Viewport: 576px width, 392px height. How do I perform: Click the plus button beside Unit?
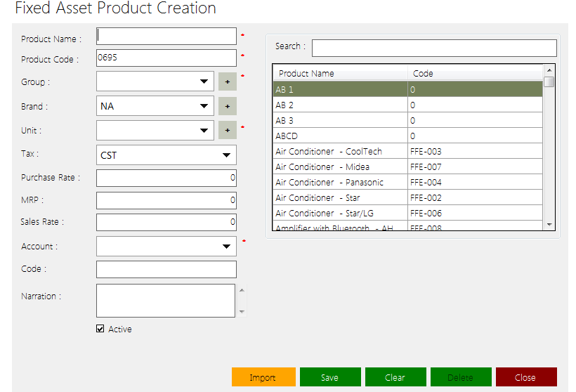point(227,130)
